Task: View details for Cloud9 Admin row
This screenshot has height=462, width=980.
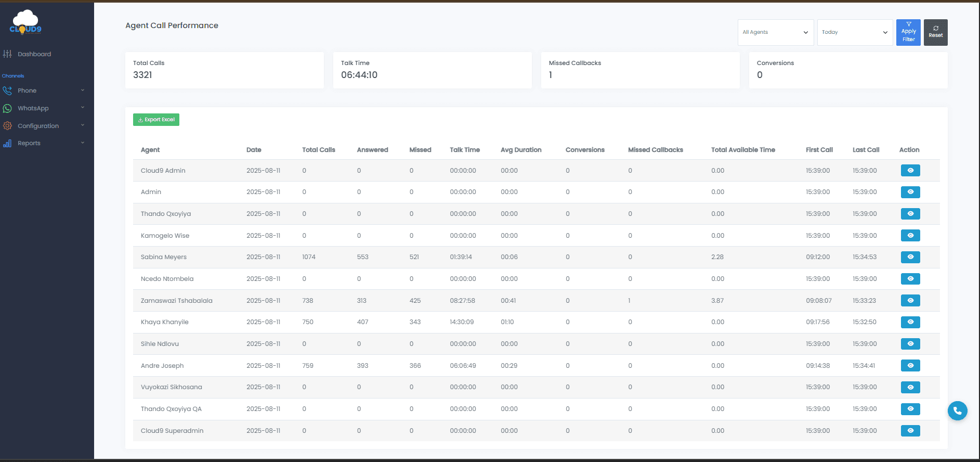Action: coord(910,171)
